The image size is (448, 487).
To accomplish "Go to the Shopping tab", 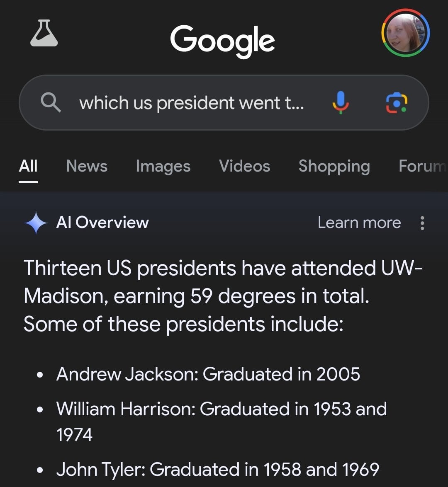I will 334,166.
